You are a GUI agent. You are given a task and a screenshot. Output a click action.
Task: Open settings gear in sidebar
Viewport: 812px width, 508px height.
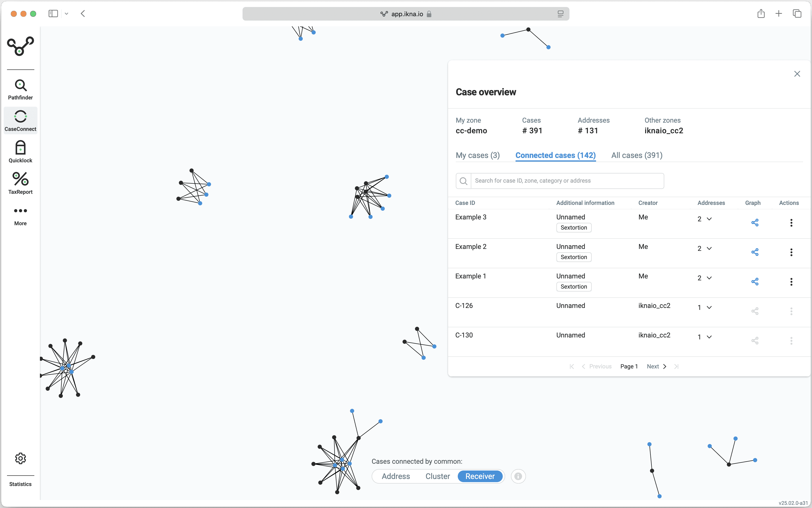[x=21, y=458]
